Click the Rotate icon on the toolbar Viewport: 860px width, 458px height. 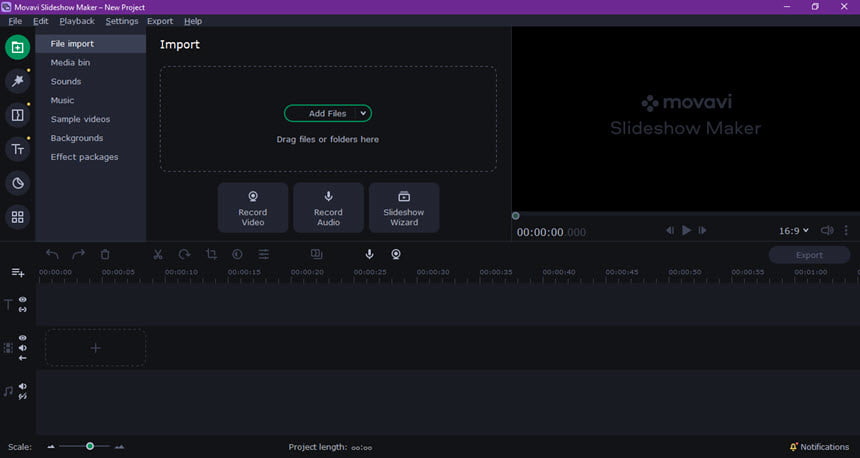(184, 254)
